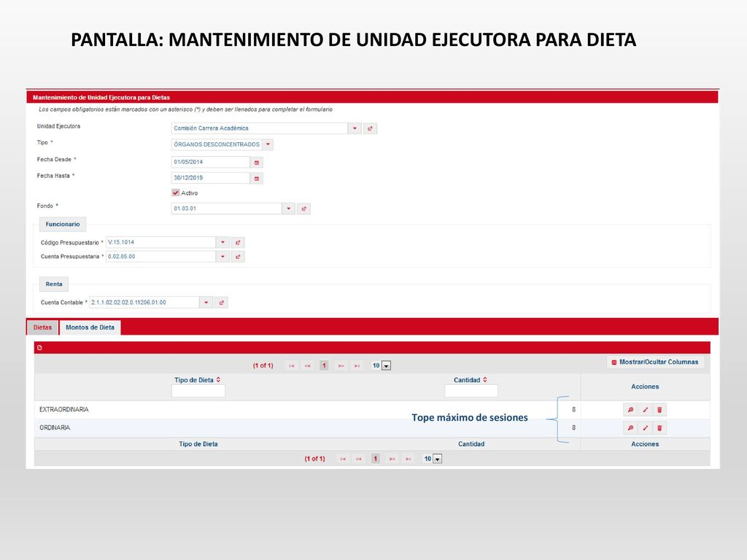This screenshot has width=747, height=560.
Task: Go to last page in top paginator
Action: click(357, 366)
